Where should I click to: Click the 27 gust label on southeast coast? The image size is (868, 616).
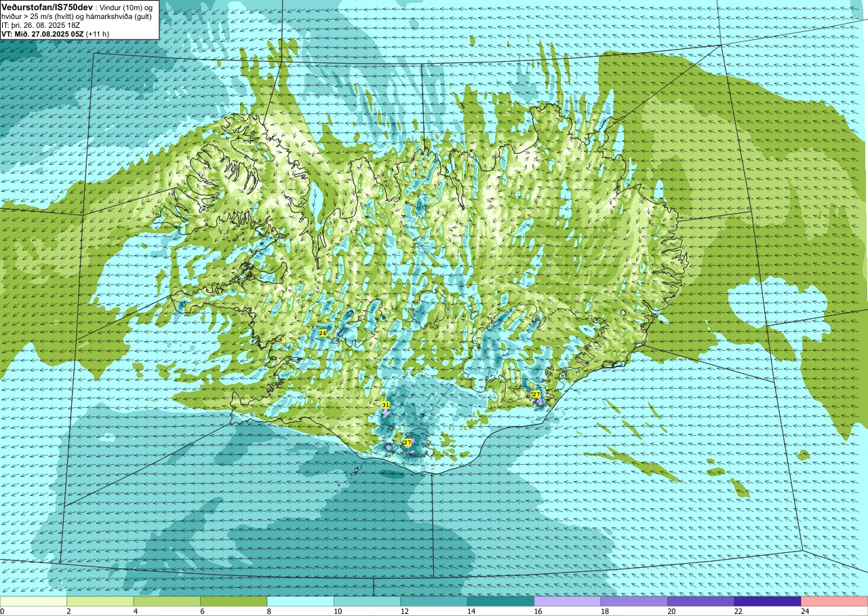pos(536,394)
